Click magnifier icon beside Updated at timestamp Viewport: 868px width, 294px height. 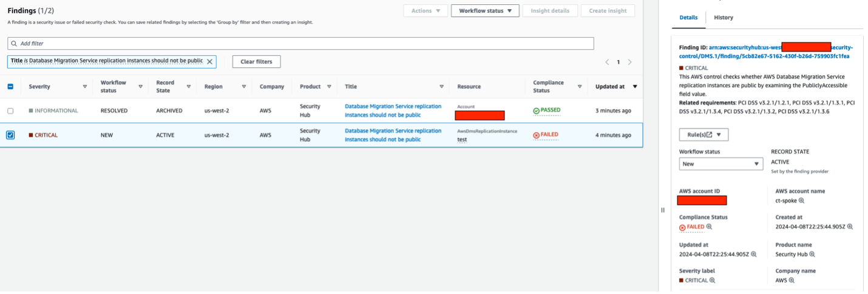click(754, 254)
